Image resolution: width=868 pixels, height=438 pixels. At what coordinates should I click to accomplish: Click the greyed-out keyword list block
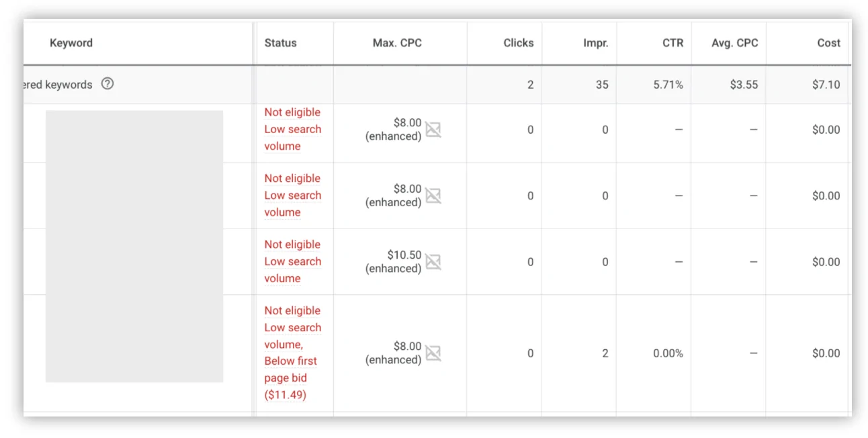[134, 246]
